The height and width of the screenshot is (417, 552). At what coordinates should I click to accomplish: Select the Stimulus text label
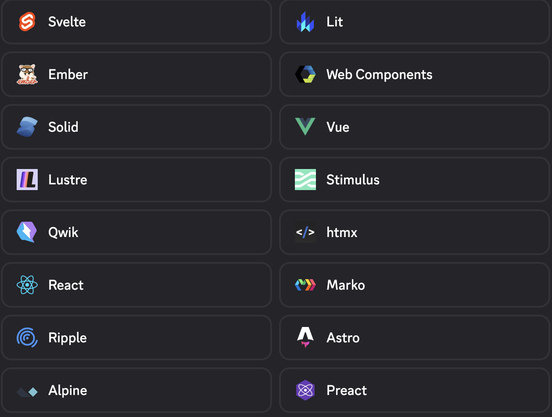[353, 179]
